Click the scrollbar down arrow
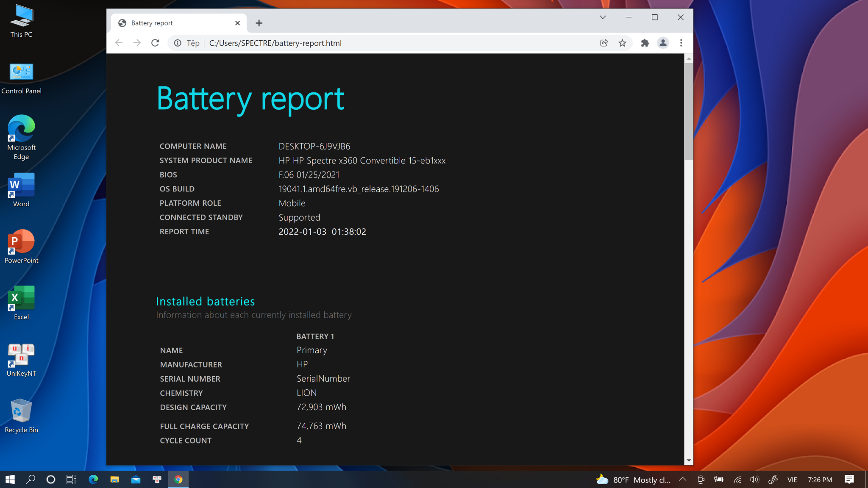Viewport: 868px width, 488px height. 689,460
